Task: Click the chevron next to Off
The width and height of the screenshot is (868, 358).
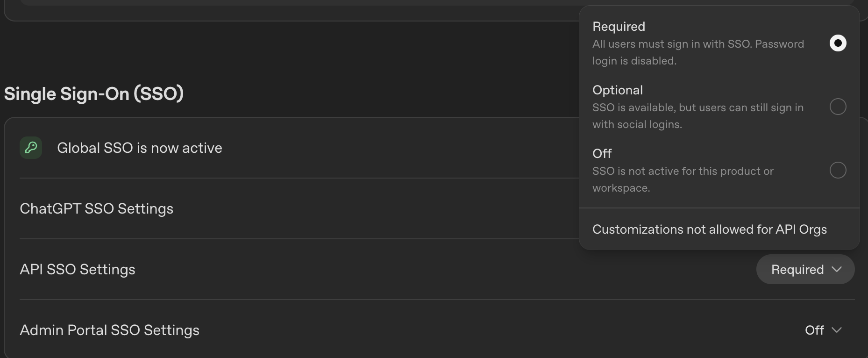Action: pyautogui.click(x=838, y=331)
